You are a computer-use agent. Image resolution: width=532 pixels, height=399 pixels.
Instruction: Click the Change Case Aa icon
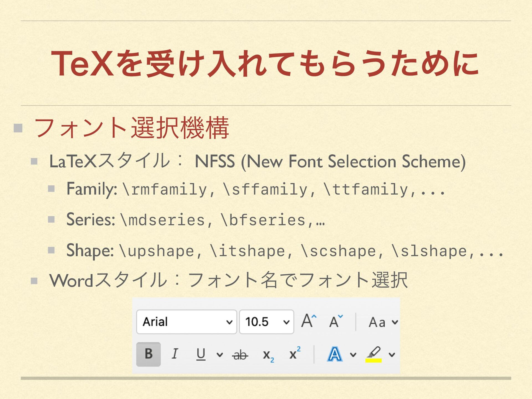[377, 322]
